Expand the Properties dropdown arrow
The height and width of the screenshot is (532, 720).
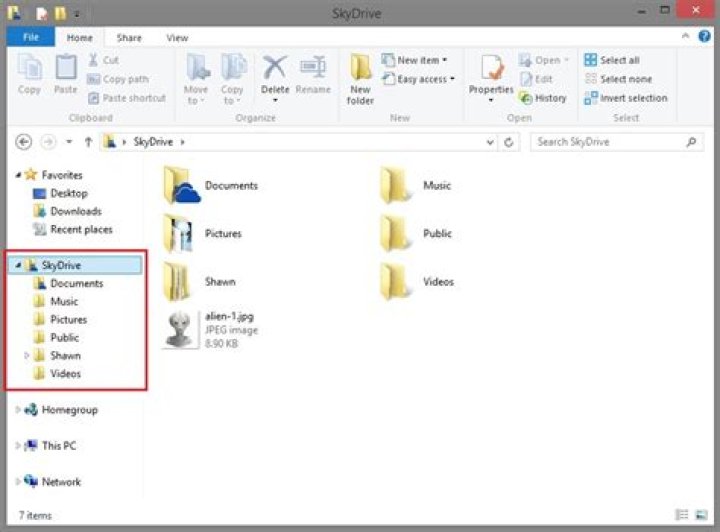pyautogui.click(x=491, y=100)
